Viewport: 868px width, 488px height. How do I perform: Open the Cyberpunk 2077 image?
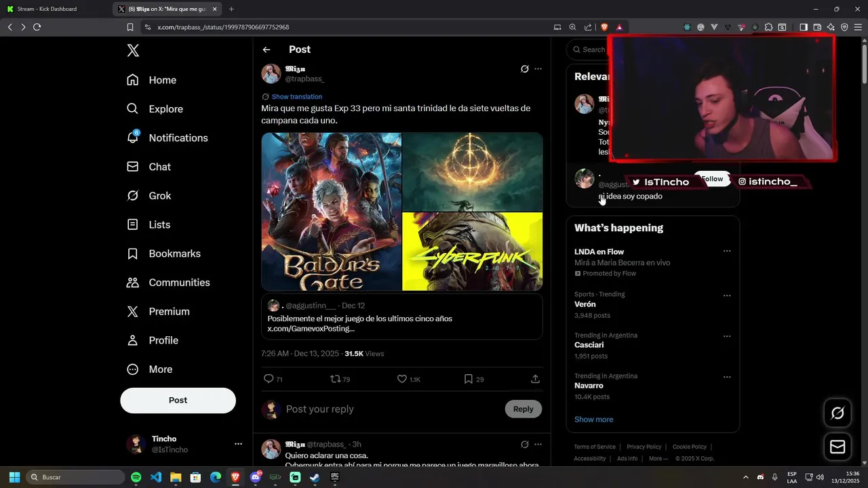[473, 251]
